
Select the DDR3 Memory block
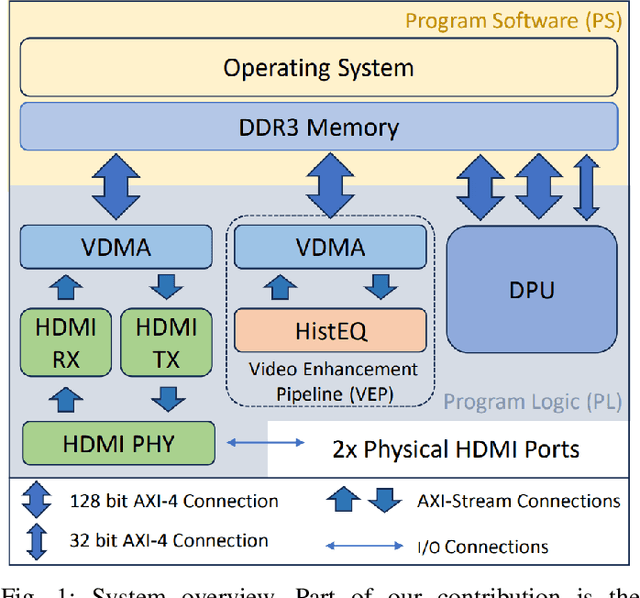pos(318,128)
